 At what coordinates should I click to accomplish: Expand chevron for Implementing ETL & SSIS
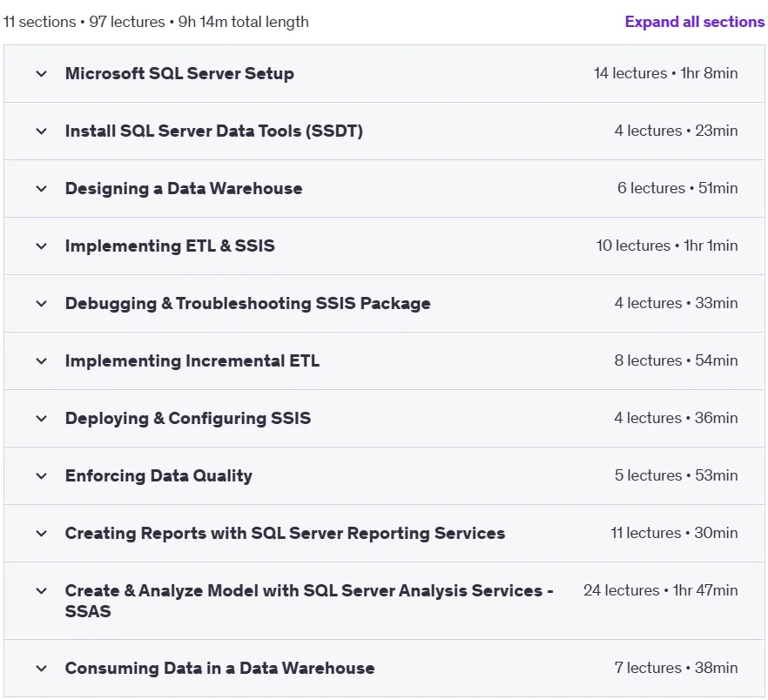pyautogui.click(x=42, y=246)
